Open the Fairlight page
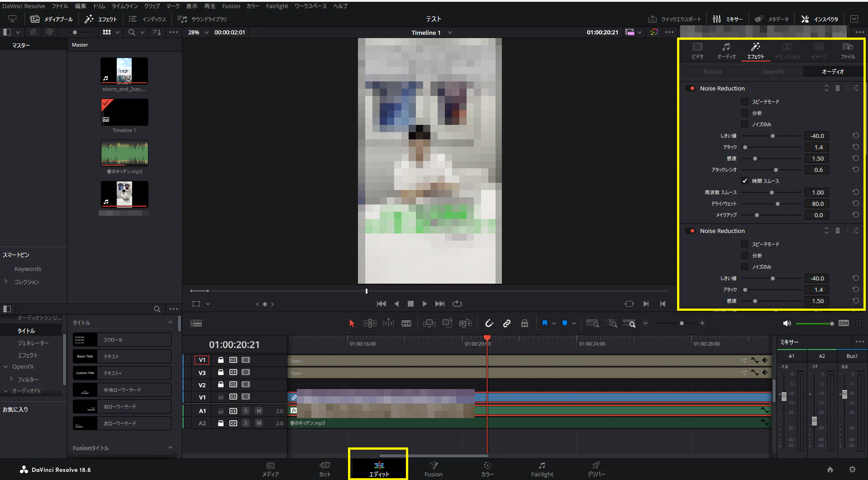 coord(542,469)
